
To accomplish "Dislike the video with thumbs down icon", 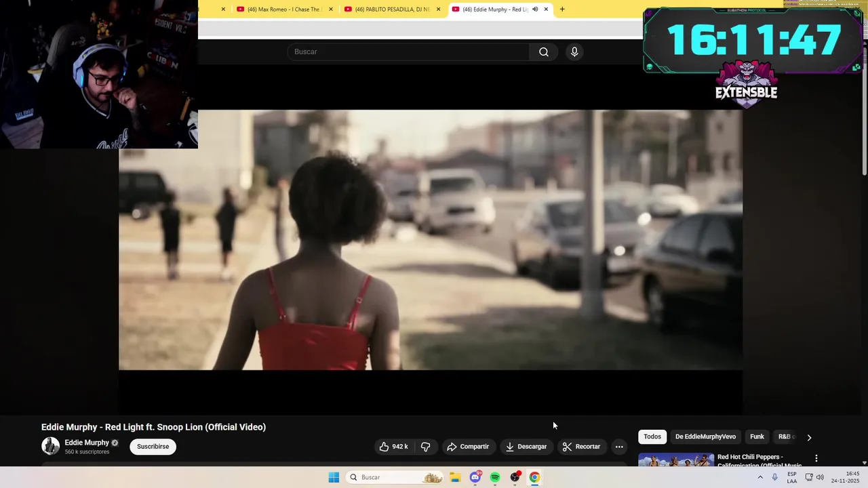I will pos(426,447).
